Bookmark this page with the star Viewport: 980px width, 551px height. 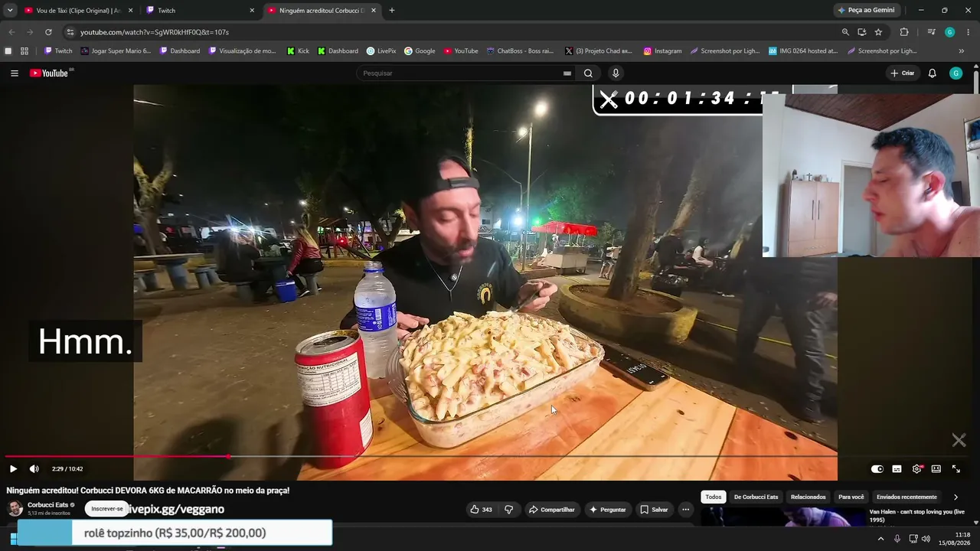878,32
